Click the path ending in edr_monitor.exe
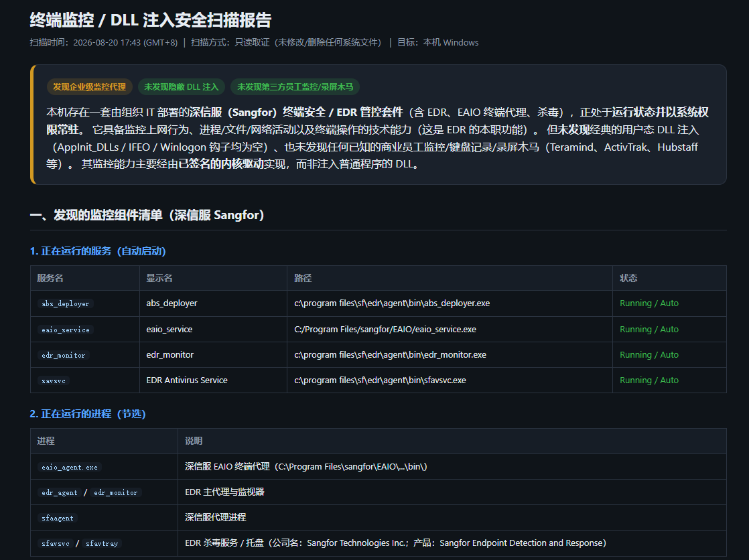The width and height of the screenshot is (749, 560). click(391, 354)
